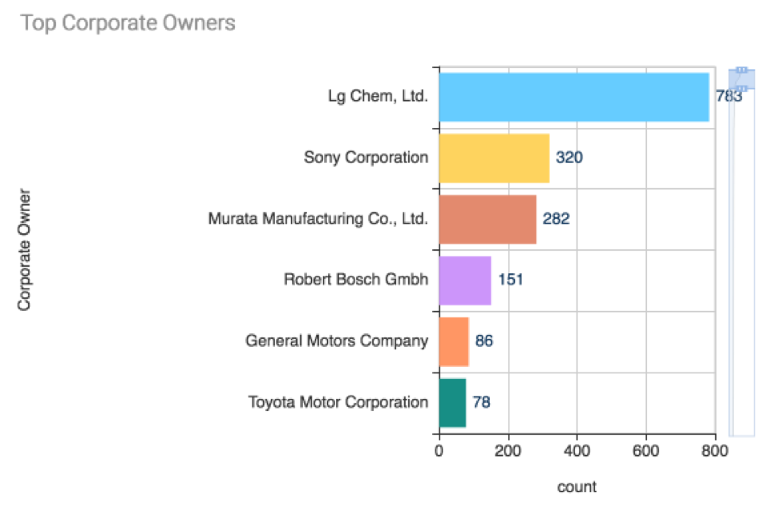Viewport: 781px width, 532px height.
Task: Click the orange General Motors Company bar
Action: coord(453,341)
